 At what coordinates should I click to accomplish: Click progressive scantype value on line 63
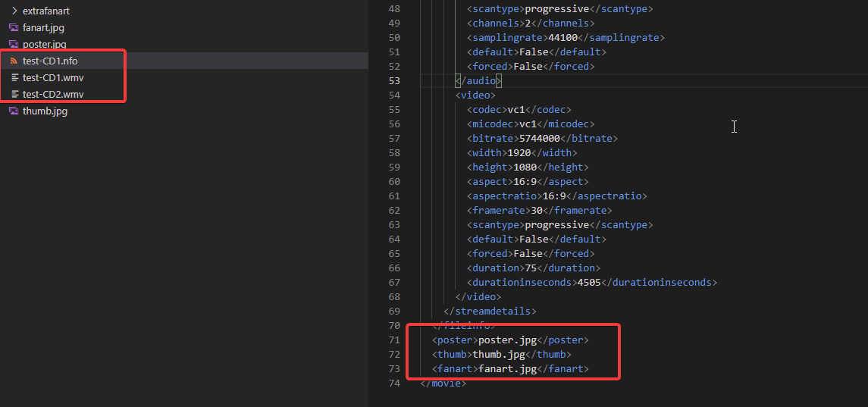557,225
